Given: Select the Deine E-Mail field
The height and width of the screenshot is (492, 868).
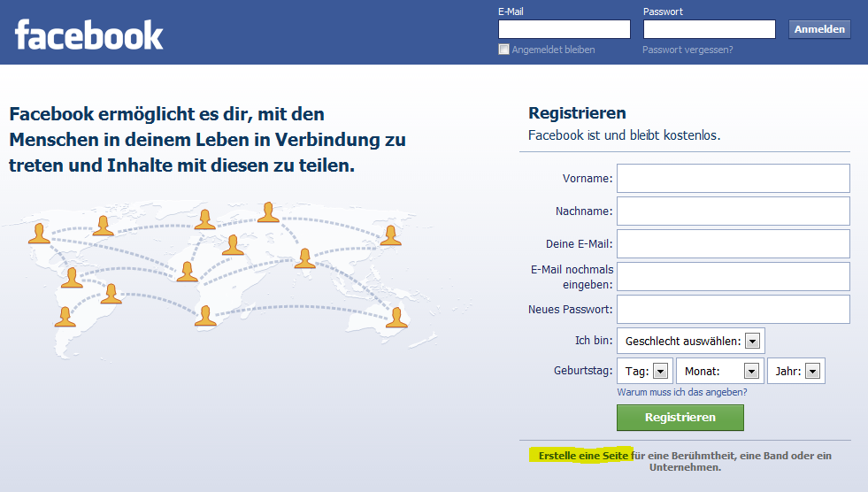Looking at the screenshot, I should coord(733,243).
